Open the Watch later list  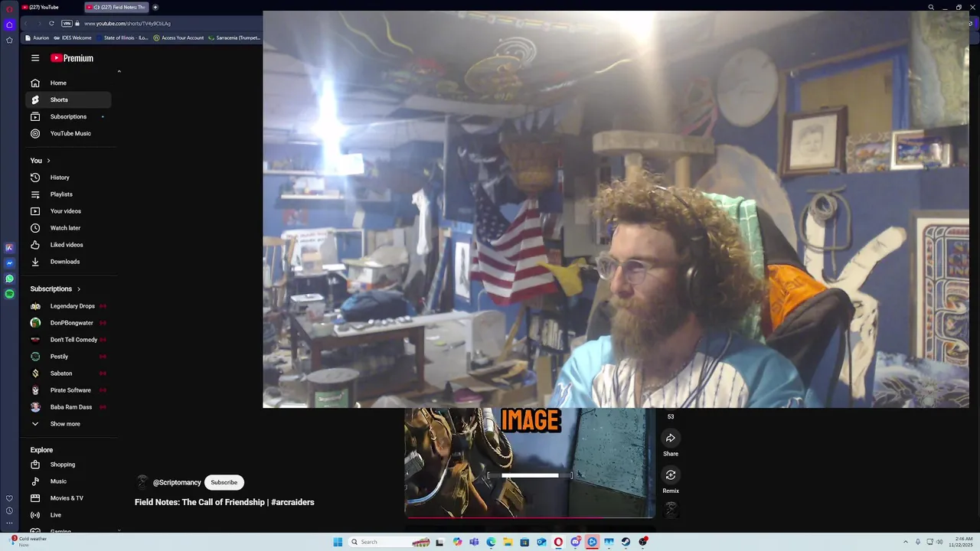pyautogui.click(x=68, y=228)
